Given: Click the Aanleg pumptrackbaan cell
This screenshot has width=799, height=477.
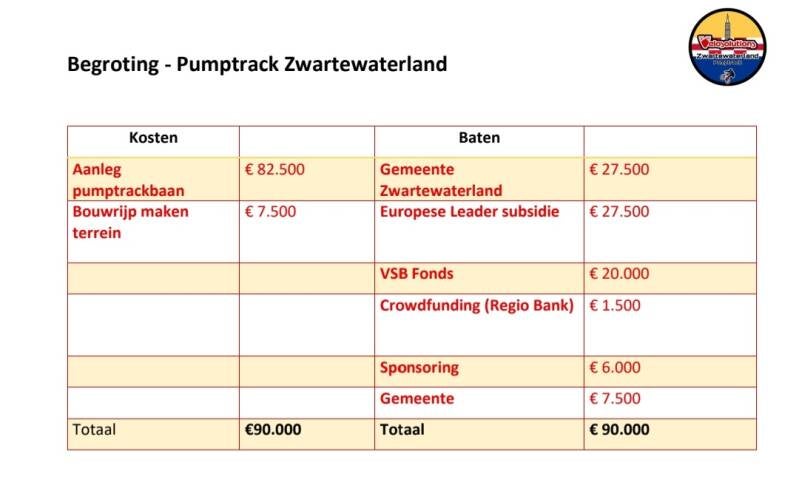Looking at the screenshot, I should pos(128,180).
